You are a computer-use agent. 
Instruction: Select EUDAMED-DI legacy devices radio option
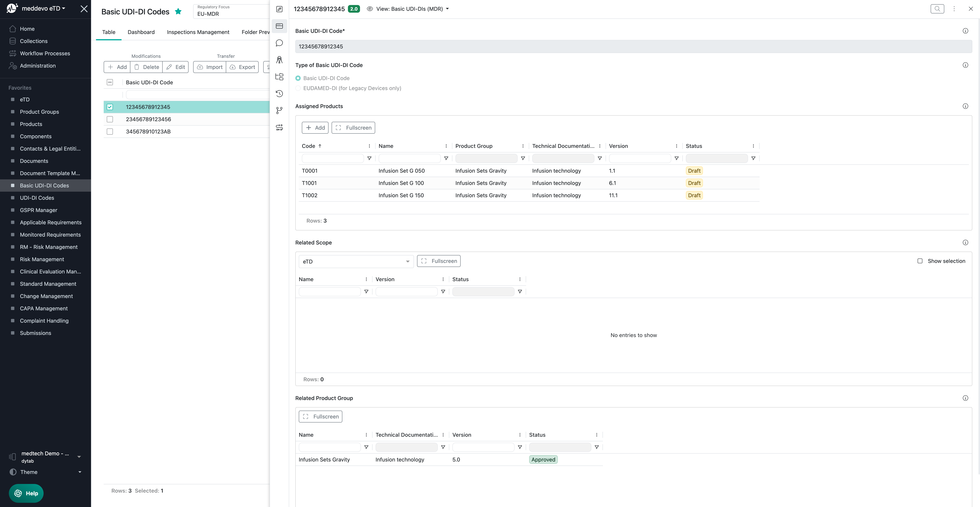tap(298, 88)
